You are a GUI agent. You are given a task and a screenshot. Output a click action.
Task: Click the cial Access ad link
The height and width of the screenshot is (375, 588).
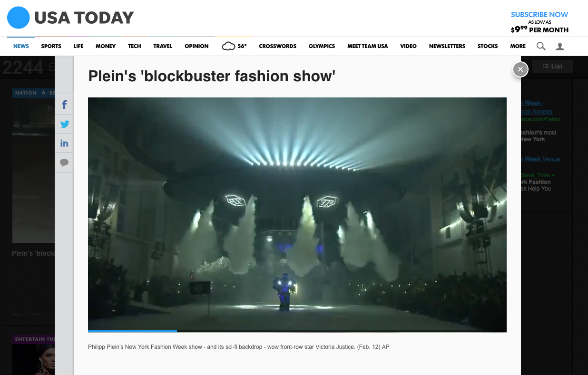tap(537, 112)
